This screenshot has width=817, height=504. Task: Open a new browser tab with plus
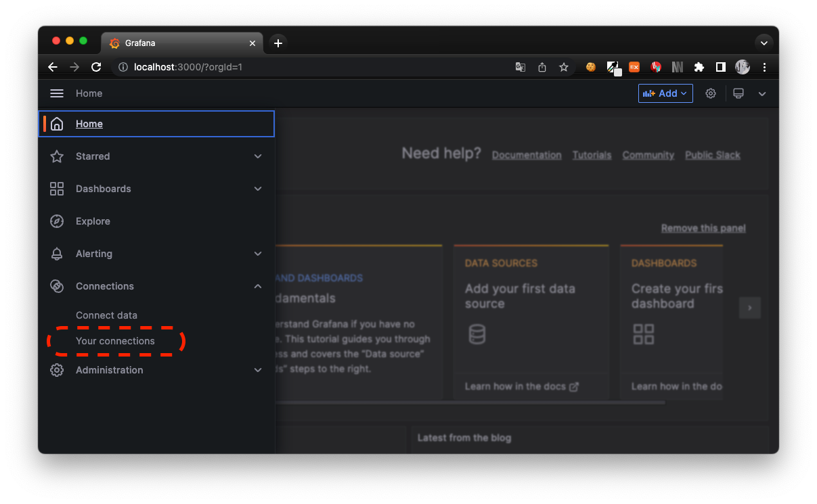tap(278, 43)
